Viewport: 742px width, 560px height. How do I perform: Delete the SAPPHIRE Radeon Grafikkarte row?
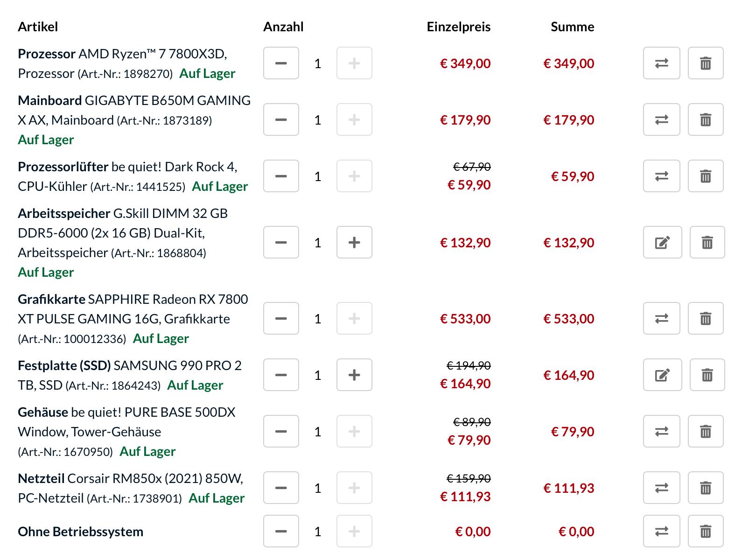706,318
